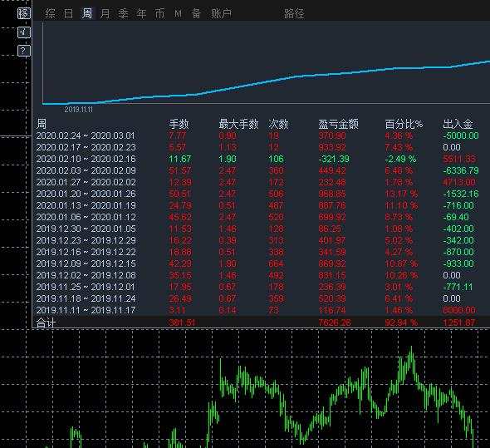Click the 出入金 column header
The image size is (490, 448).
click(x=458, y=124)
